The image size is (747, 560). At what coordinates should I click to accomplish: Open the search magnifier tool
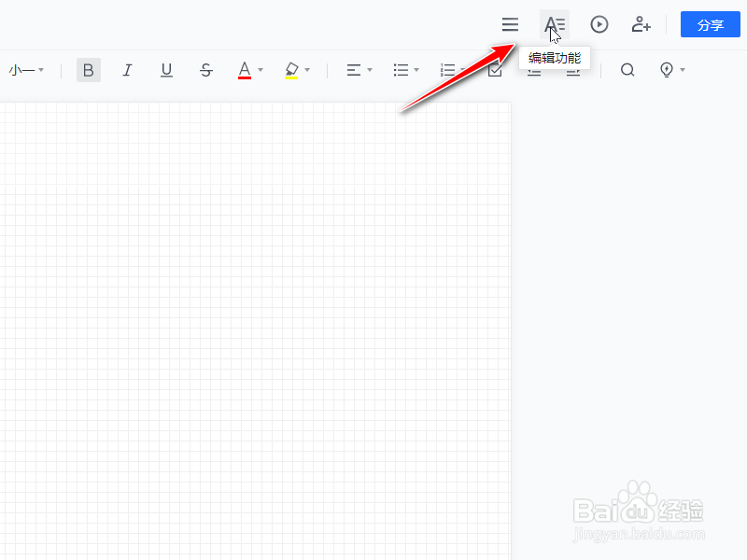click(x=627, y=70)
